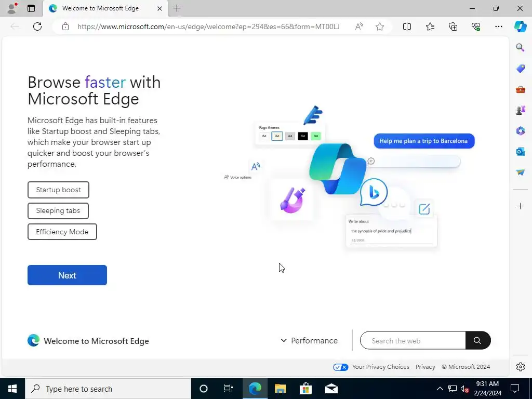Open split screen view
This screenshot has width=532, height=399.
(x=407, y=26)
